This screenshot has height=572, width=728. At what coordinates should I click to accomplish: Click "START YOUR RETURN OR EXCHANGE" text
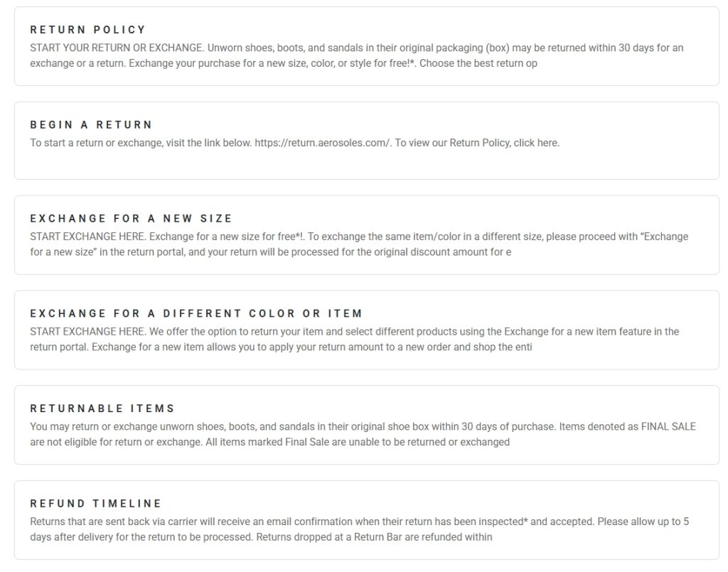(116, 48)
